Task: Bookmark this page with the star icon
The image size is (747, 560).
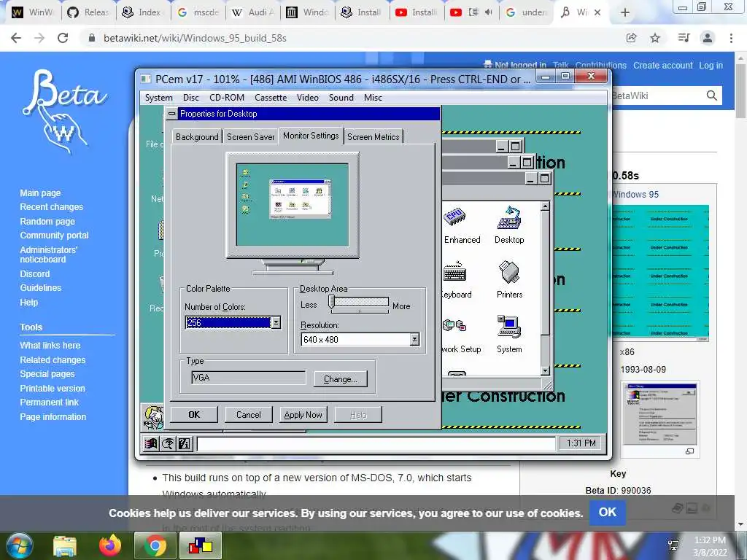Action: (655, 38)
